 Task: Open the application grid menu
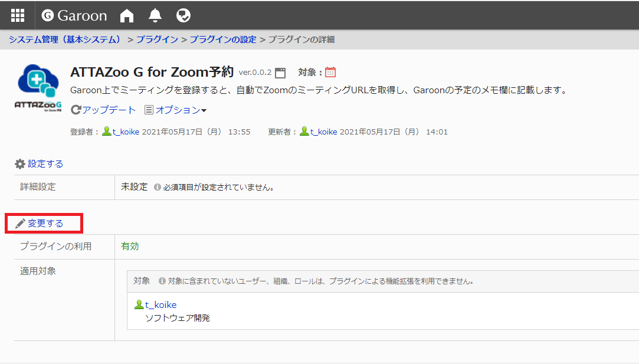click(x=18, y=15)
